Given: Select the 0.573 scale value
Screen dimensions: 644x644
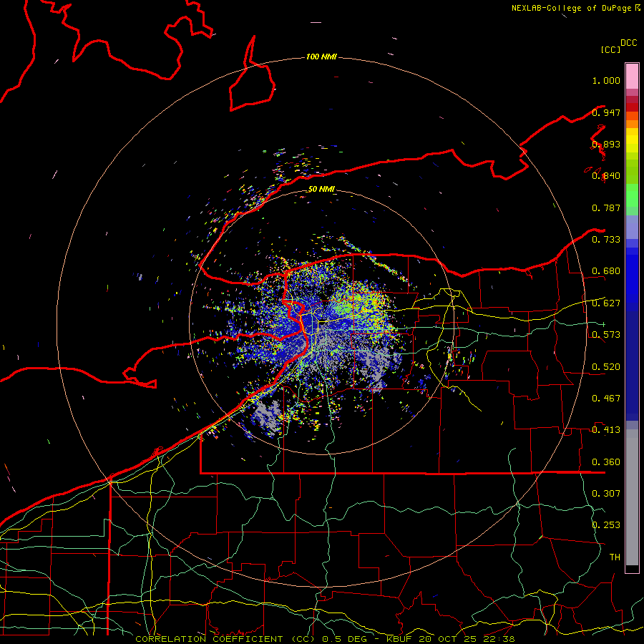Looking at the screenshot, I should pyautogui.click(x=606, y=335).
